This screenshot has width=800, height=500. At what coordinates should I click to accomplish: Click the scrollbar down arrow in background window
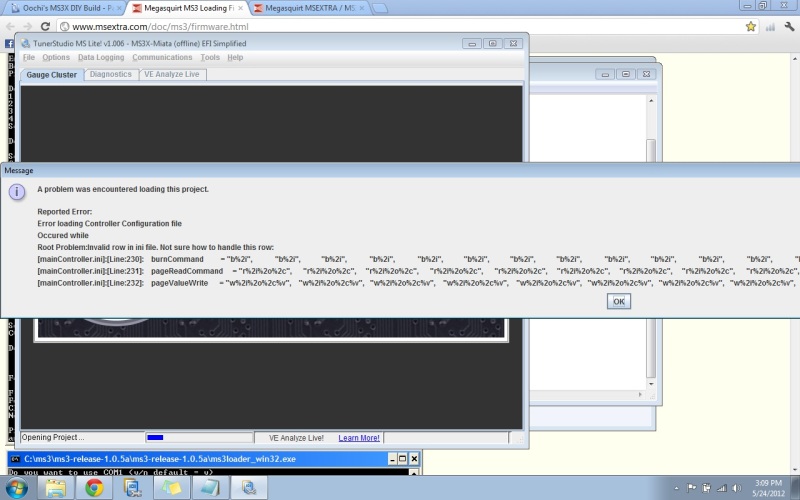651,384
